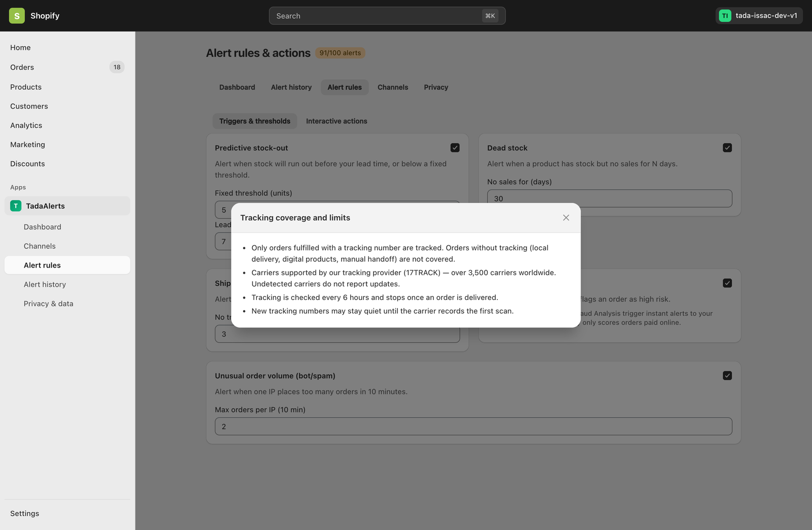The image size is (812, 530).
Task: Switch to the Dashboard tab
Action: [237, 87]
